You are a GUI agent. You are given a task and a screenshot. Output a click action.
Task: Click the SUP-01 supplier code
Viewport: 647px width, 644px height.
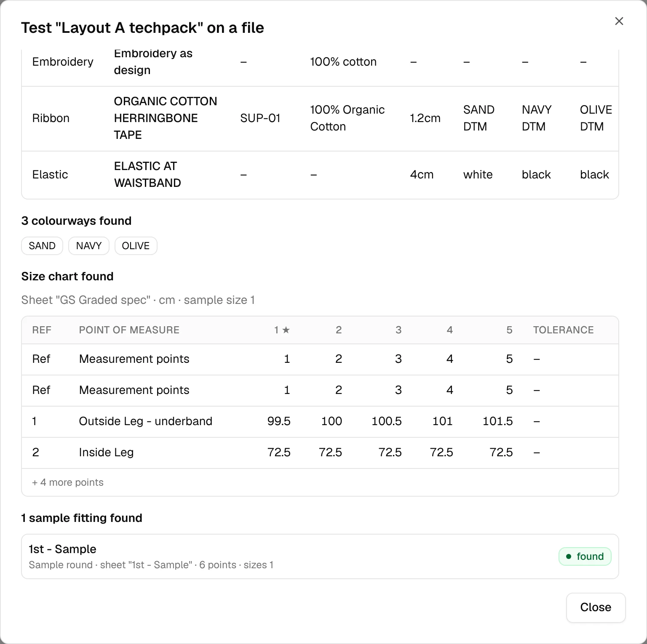click(260, 118)
